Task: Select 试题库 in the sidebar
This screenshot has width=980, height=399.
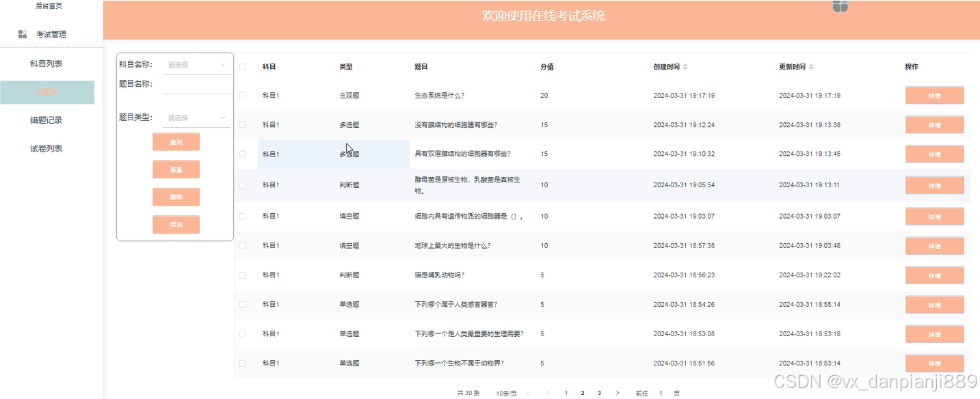Action: [47, 92]
